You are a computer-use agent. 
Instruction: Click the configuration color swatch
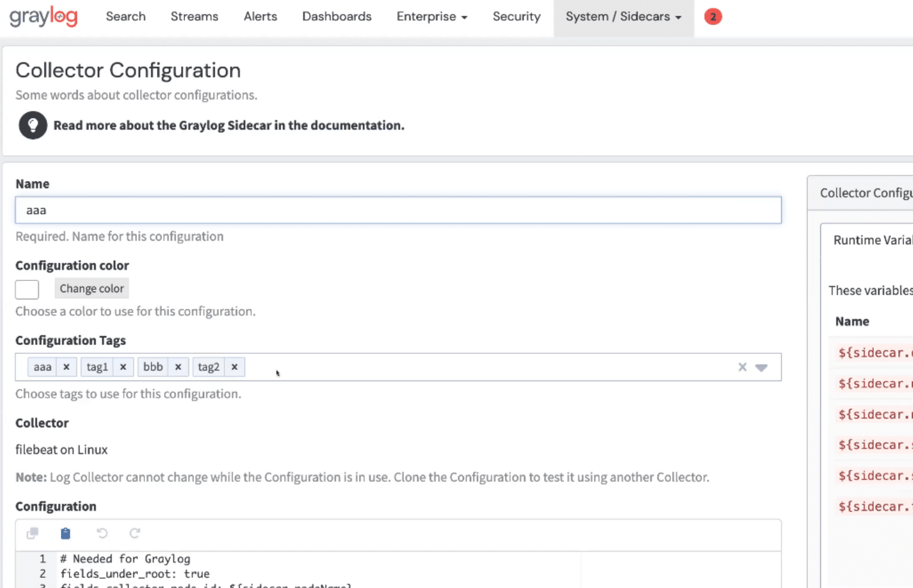(x=27, y=289)
